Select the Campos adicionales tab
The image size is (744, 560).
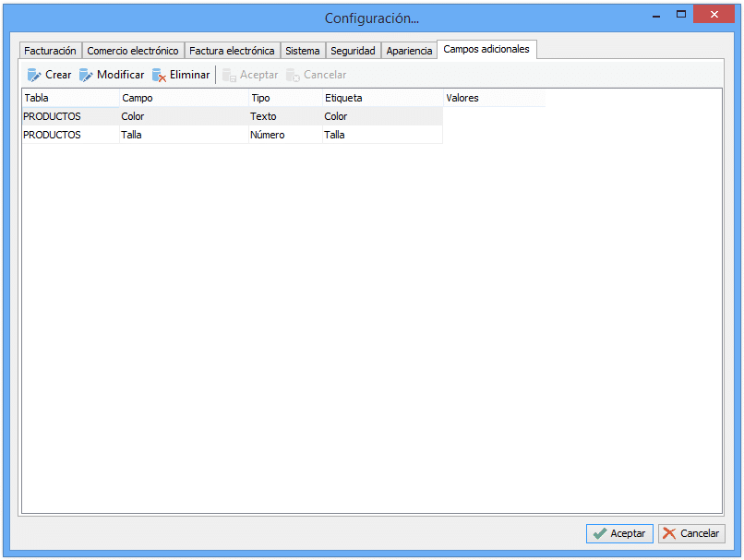[x=486, y=49]
